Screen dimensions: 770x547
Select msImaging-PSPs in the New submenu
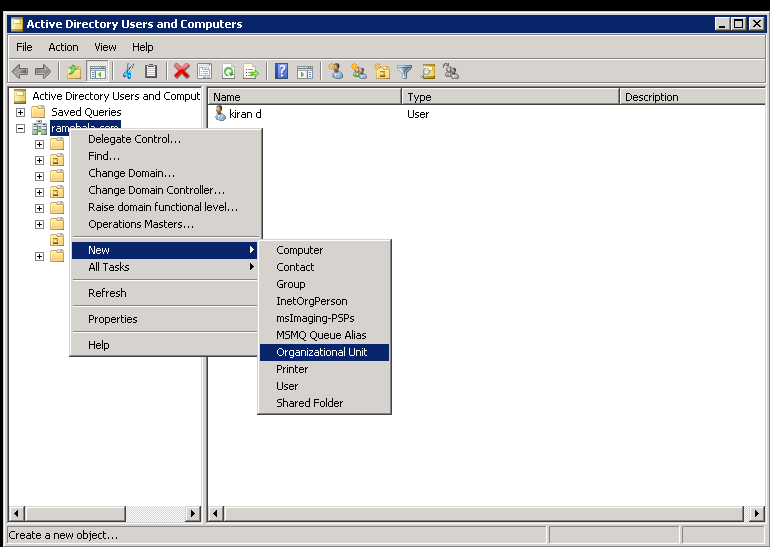coord(325,318)
